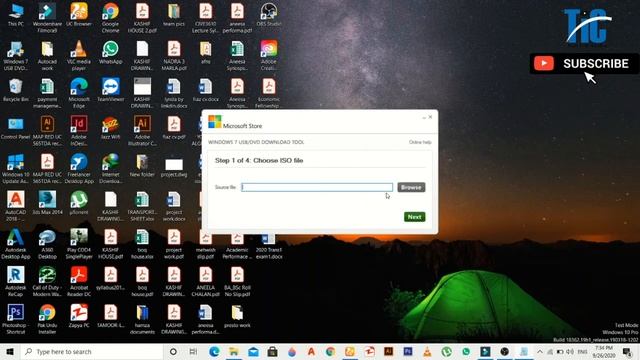
Task: Select the KASHIF HOUSE 2.pdf file
Action: [142, 18]
